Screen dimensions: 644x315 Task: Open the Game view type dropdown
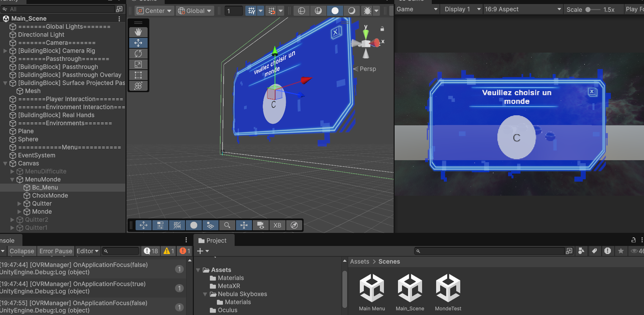tap(417, 9)
